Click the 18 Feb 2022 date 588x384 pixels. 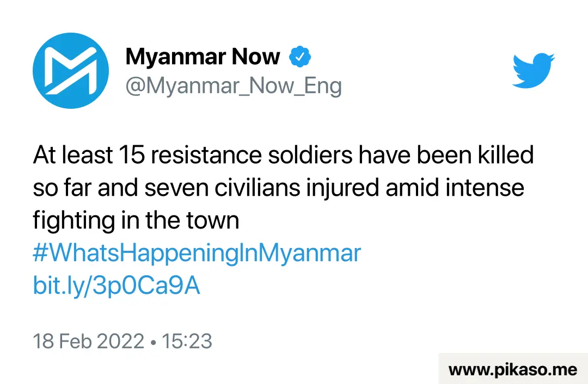pos(89,341)
